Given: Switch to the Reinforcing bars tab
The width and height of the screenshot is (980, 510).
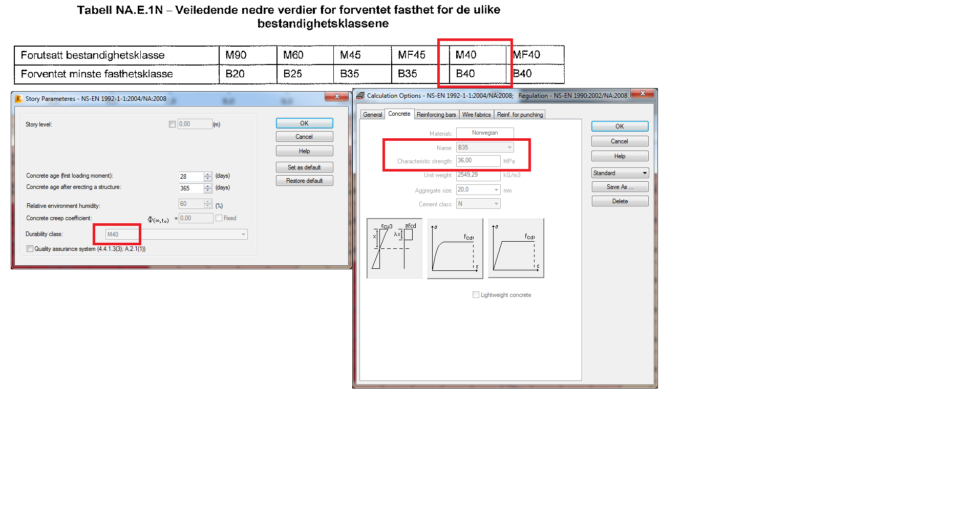Looking at the screenshot, I should [436, 114].
